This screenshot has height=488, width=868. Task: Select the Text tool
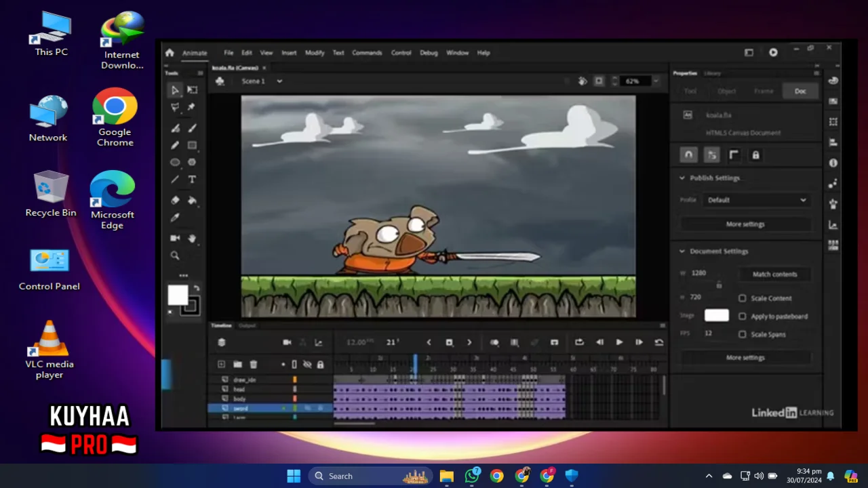coord(192,180)
